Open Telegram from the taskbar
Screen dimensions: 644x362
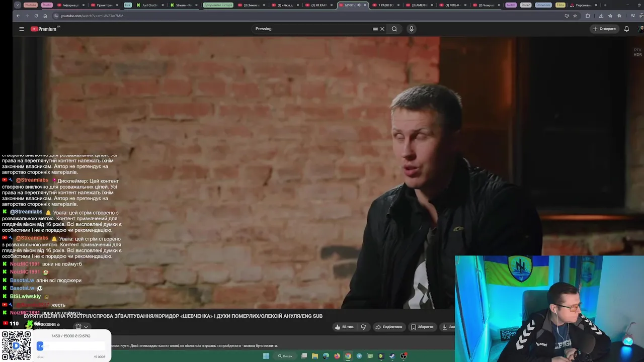[359, 356]
